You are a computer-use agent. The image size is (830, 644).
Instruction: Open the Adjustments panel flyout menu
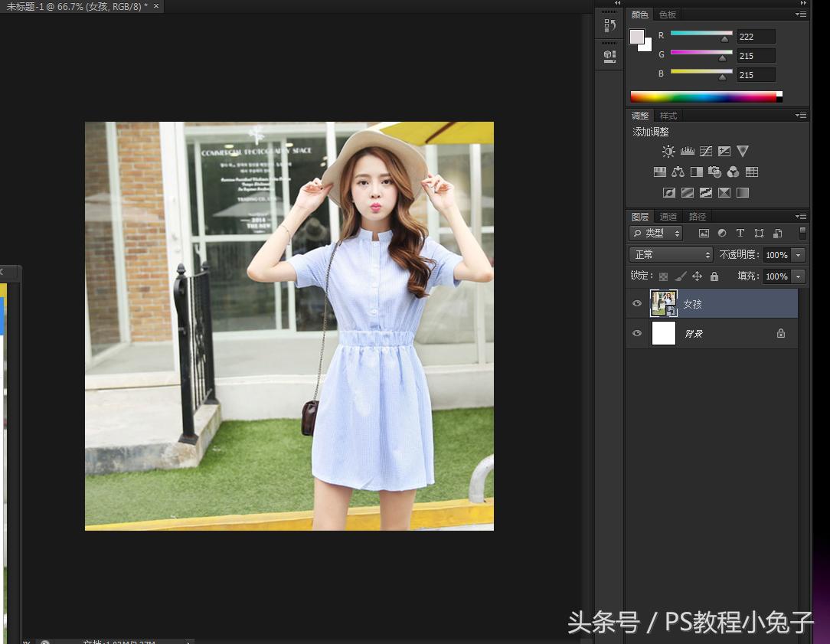pos(801,115)
